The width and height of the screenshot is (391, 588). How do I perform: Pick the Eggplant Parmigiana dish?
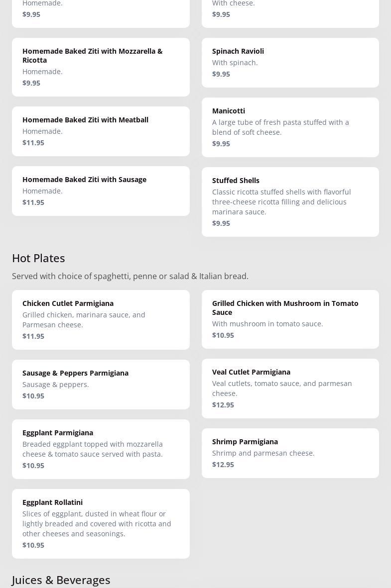[x=101, y=449]
